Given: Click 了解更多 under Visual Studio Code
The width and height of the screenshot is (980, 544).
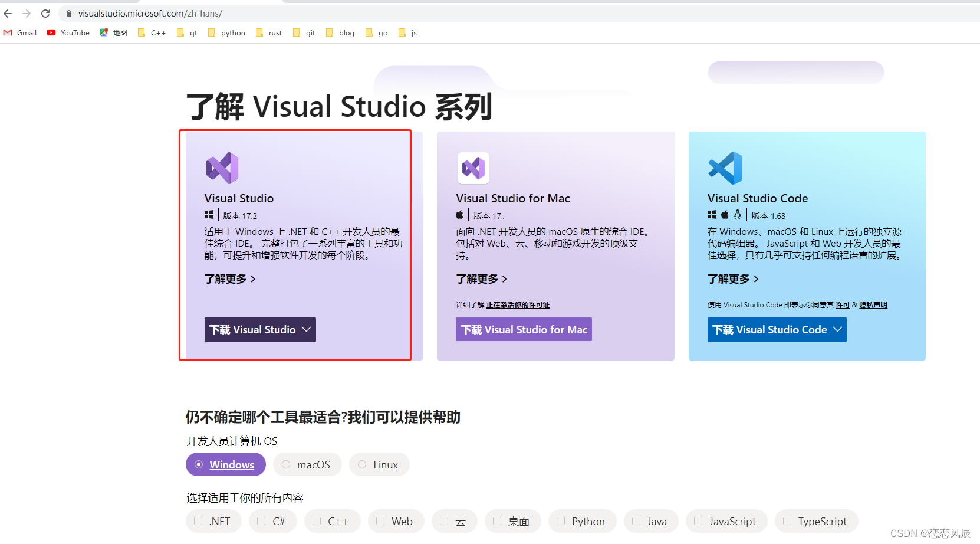Looking at the screenshot, I should [734, 278].
